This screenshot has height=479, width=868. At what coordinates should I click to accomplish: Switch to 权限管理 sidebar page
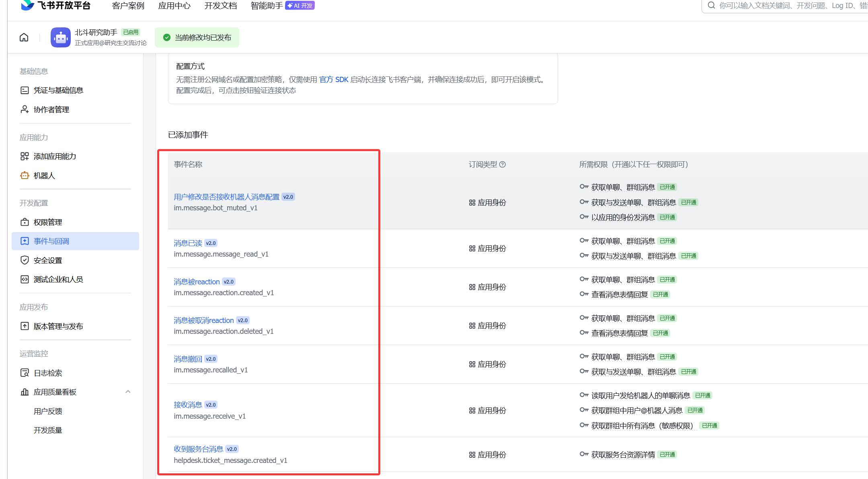click(x=47, y=222)
